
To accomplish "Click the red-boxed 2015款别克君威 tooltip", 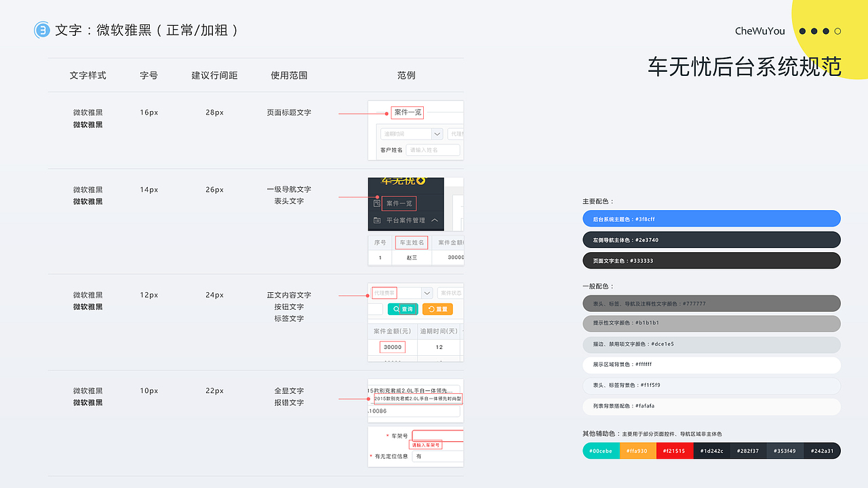I will click(x=418, y=399).
